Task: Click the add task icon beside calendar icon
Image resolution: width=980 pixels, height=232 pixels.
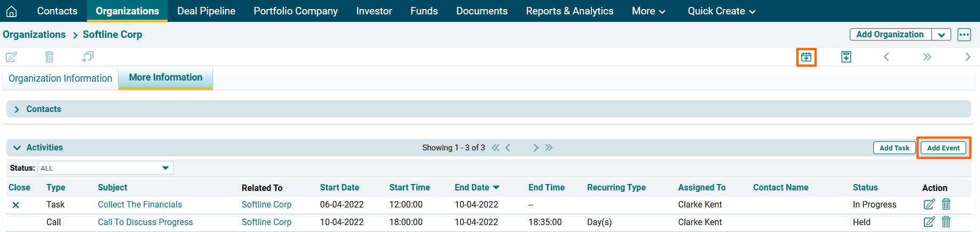Action: (846, 57)
